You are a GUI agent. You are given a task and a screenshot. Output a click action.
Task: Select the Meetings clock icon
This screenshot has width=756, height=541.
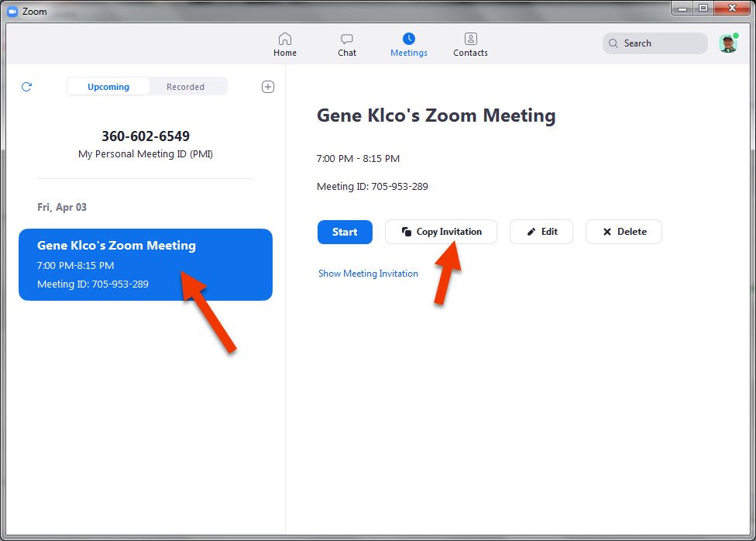[408, 39]
